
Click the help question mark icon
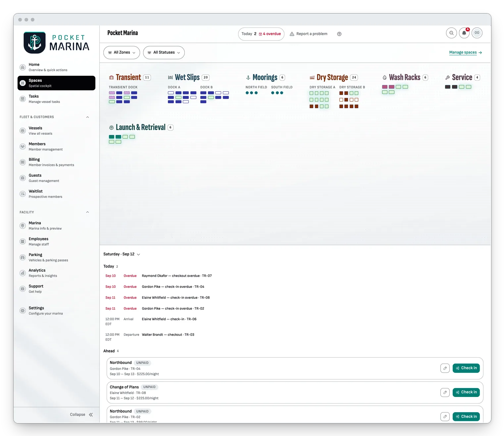click(x=339, y=34)
